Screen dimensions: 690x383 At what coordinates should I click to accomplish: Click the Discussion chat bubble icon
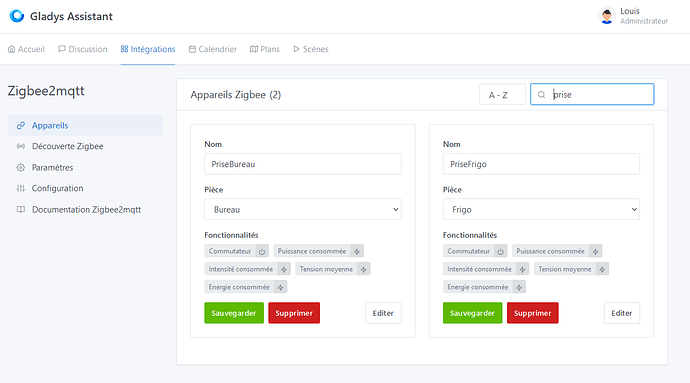(x=62, y=49)
